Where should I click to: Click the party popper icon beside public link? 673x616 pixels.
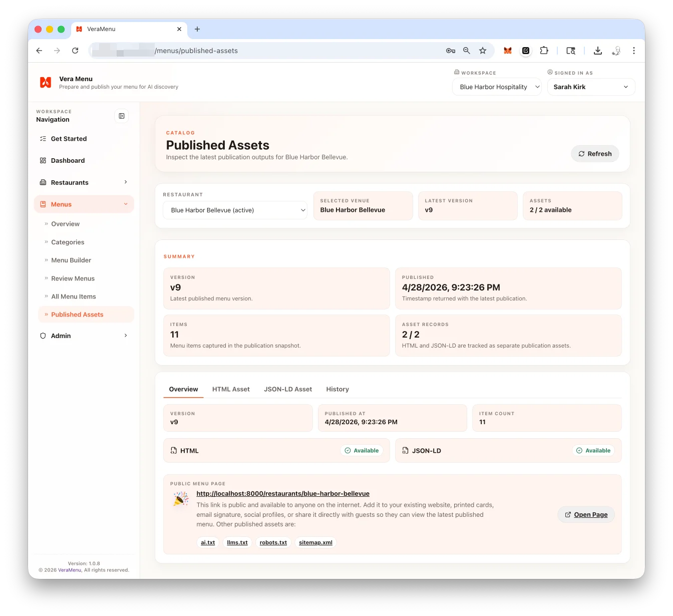pyautogui.click(x=181, y=498)
